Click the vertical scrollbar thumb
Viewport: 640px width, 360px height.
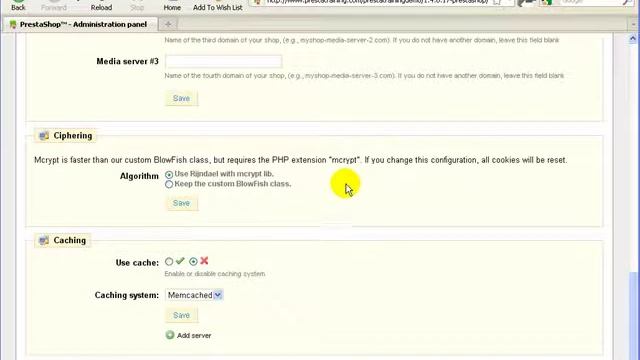pyautogui.click(x=633, y=315)
